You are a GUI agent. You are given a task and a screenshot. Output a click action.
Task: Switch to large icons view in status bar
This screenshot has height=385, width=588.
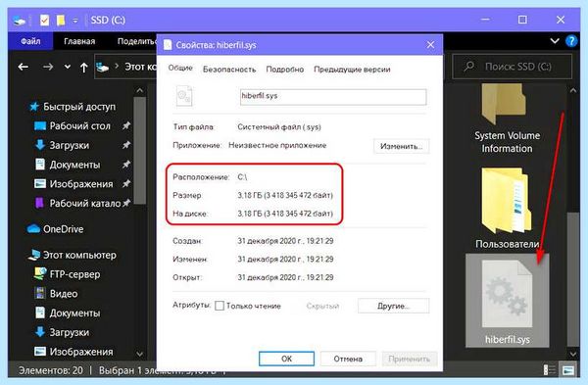click(568, 370)
